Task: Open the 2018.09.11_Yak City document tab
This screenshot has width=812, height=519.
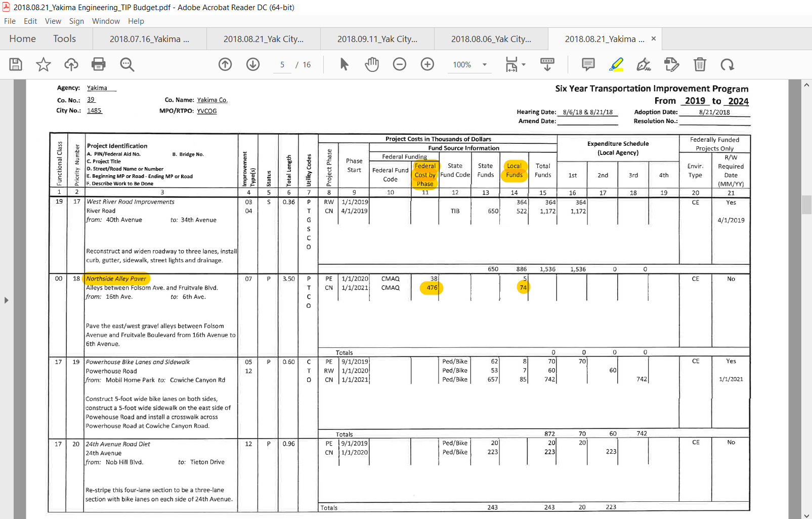Action: click(x=377, y=39)
